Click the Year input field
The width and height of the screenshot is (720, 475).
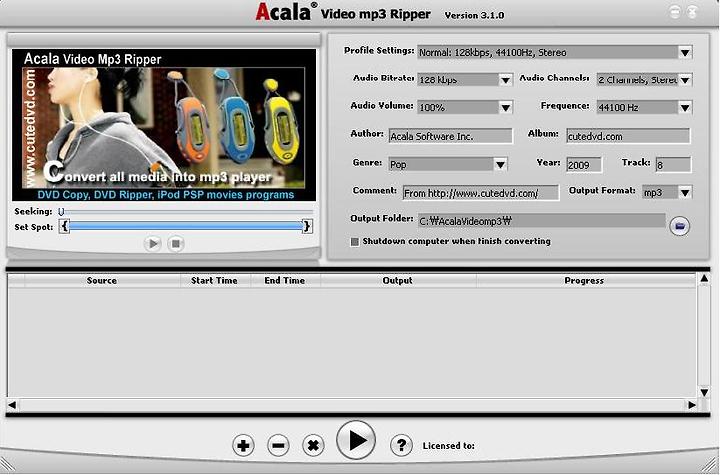click(584, 165)
